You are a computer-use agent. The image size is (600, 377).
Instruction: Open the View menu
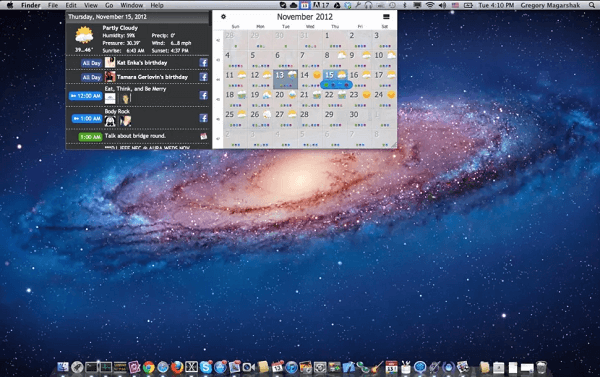(x=91, y=5)
